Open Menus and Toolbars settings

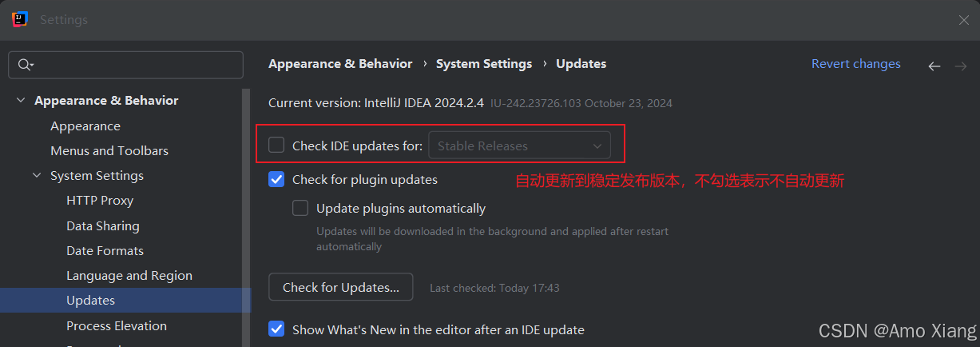[x=109, y=150]
